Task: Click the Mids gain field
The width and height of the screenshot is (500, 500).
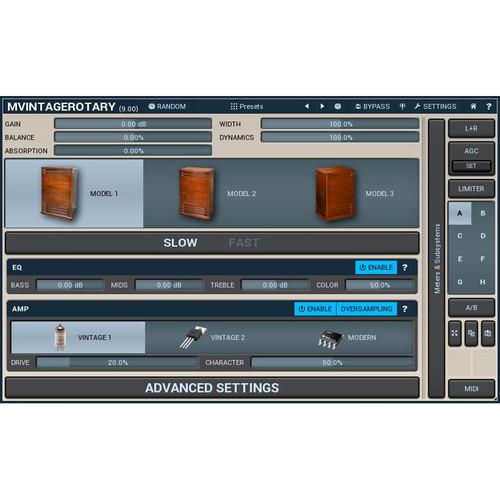Action: 169,285
